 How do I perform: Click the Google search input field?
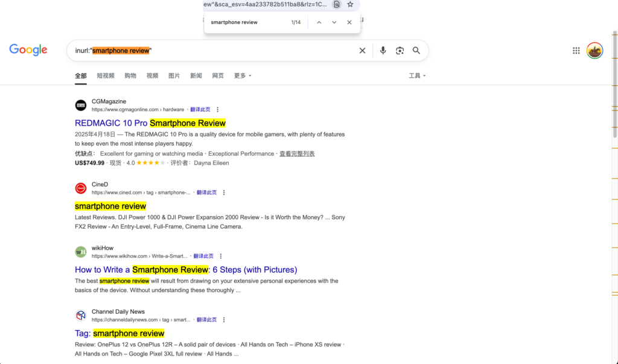(215, 51)
